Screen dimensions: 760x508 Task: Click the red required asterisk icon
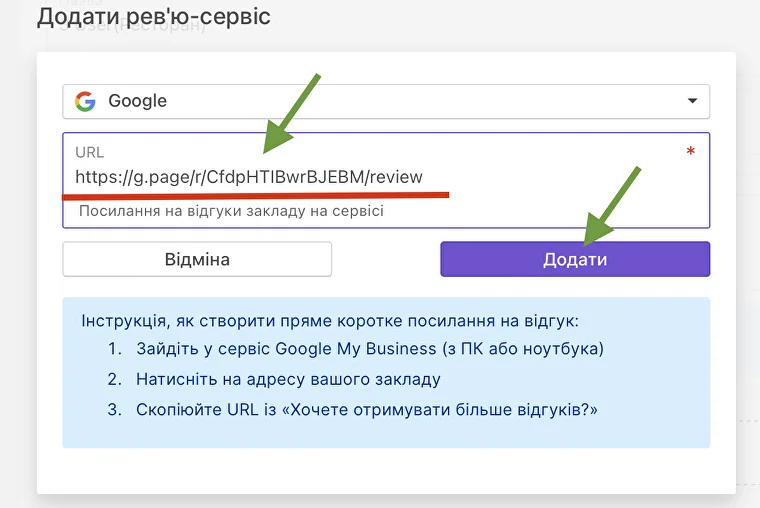tap(690, 153)
